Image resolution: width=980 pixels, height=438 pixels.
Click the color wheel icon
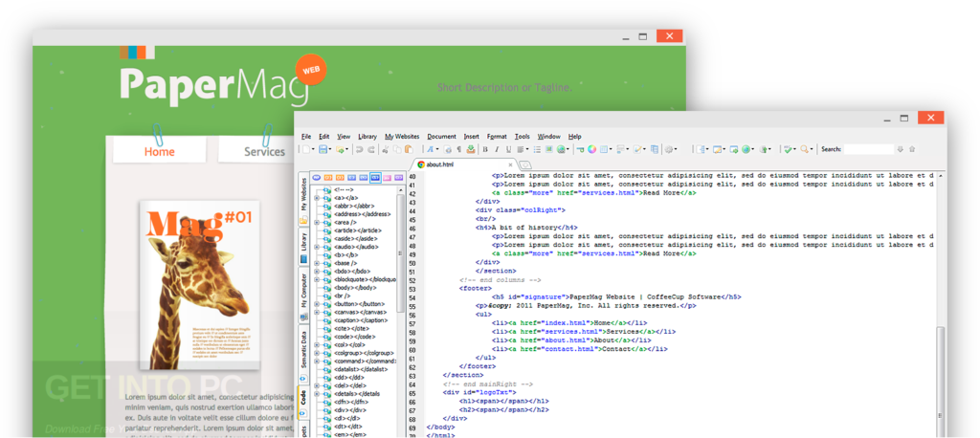point(591,149)
